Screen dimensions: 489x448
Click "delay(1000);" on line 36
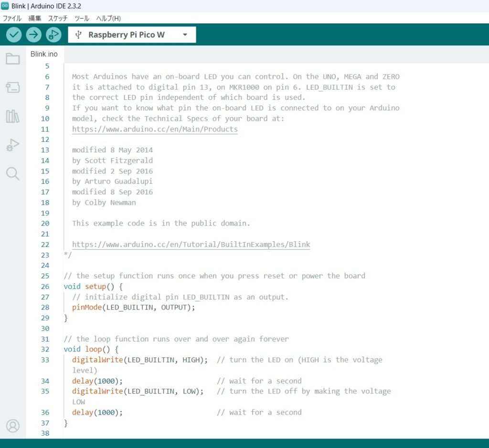pos(97,413)
